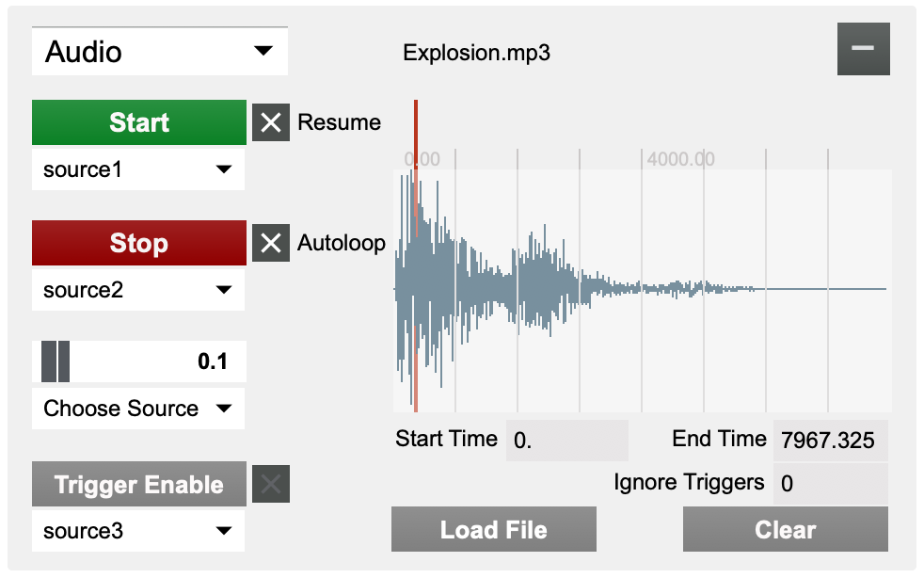Toggle the Resume checkbox
This screenshot has height=578, width=924.
point(271,122)
